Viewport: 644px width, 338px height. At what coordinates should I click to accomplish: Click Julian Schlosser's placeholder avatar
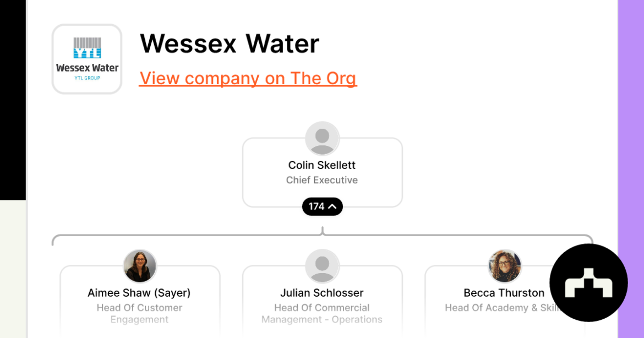pyautogui.click(x=321, y=265)
